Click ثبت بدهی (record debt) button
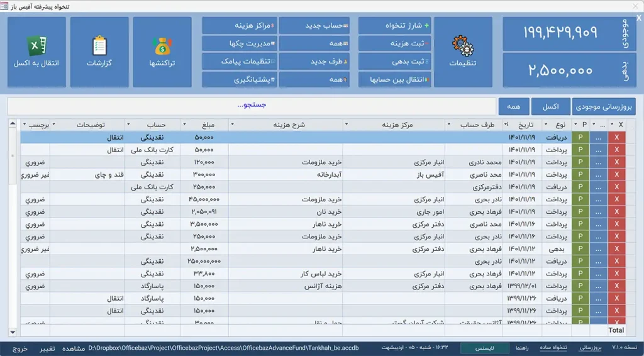The height and width of the screenshot is (356, 644). 395,62
